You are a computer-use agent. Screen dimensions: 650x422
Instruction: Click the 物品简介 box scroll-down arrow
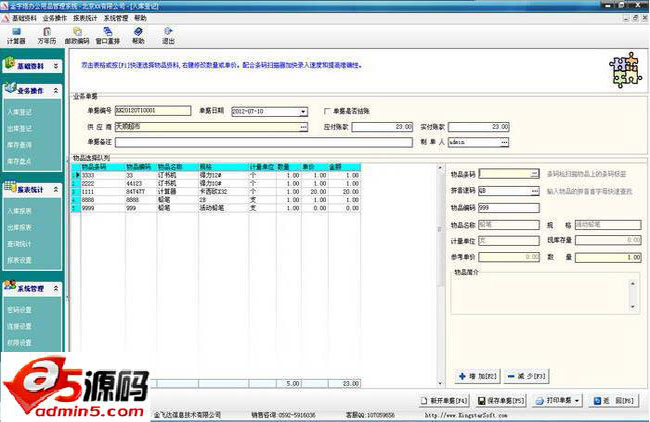pyautogui.click(x=633, y=306)
